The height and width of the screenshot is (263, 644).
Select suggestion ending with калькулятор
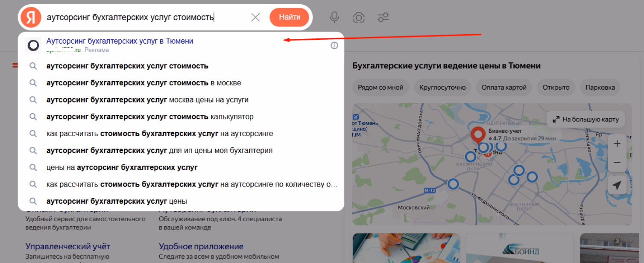(149, 117)
